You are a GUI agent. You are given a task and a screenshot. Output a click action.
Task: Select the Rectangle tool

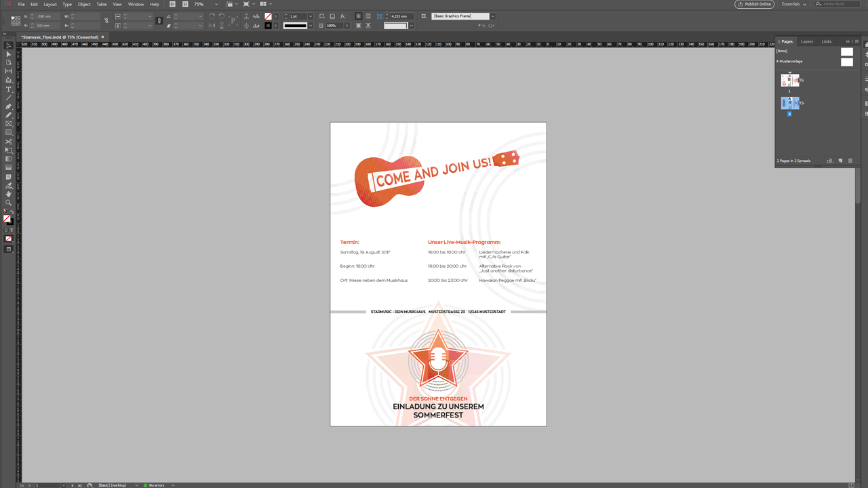coord(9,133)
